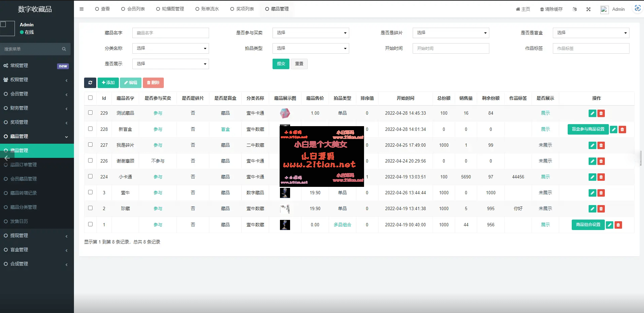Click the green 提交 submit button
Image resolution: width=644 pixels, height=313 pixels.
click(x=281, y=64)
